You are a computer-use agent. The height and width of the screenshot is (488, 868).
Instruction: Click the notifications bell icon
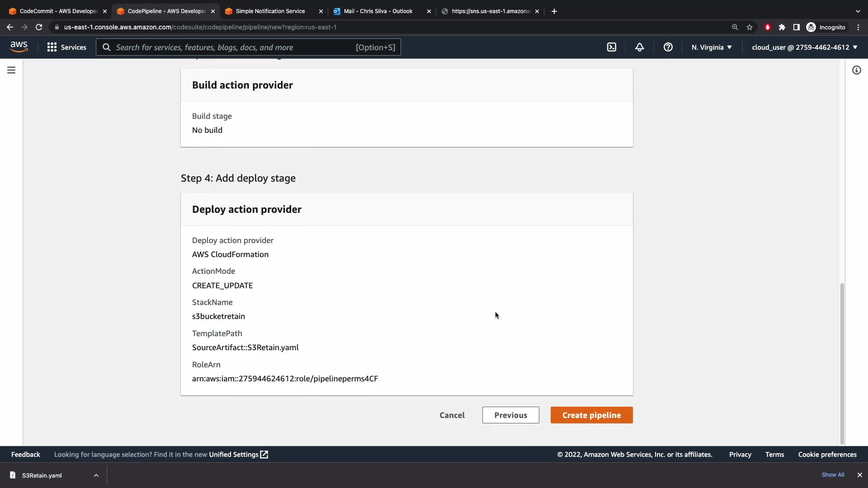[x=639, y=47]
